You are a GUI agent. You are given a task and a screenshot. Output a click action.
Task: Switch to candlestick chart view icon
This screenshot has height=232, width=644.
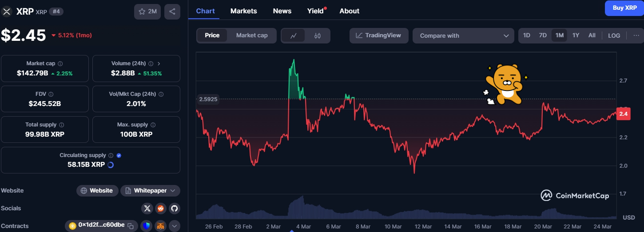[x=317, y=36]
